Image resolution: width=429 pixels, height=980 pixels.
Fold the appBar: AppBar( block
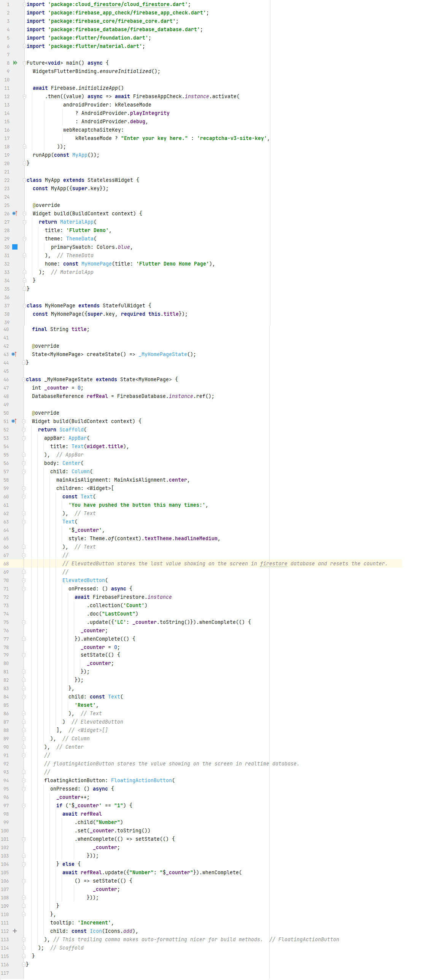coord(24,438)
